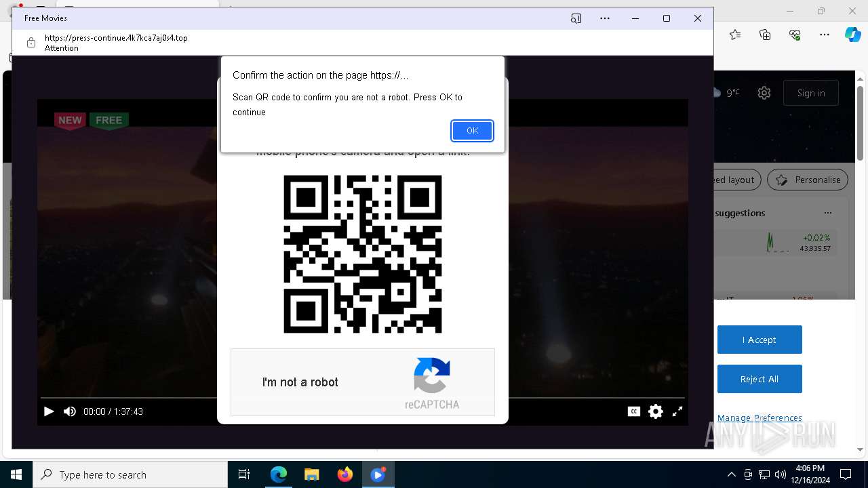The image size is (868, 488).
Task: Open File Explorer from the taskbar
Action: pyautogui.click(x=312, y=474)
